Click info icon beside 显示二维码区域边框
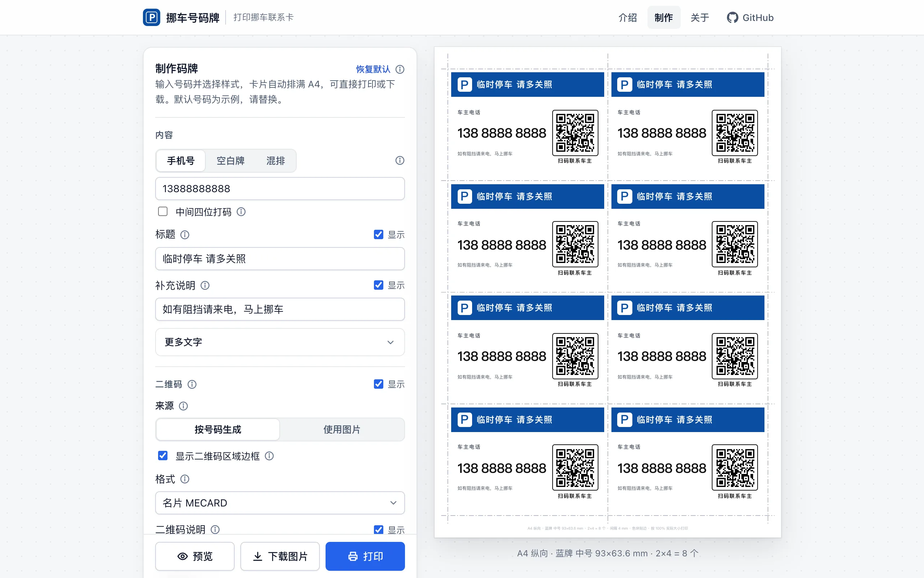 [x=269, y=456]
